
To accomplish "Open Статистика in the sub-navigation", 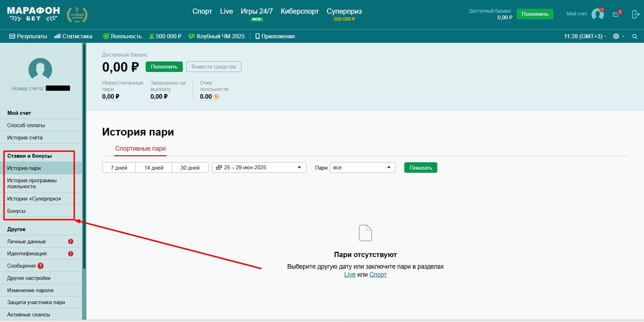I will click(73, 36).
